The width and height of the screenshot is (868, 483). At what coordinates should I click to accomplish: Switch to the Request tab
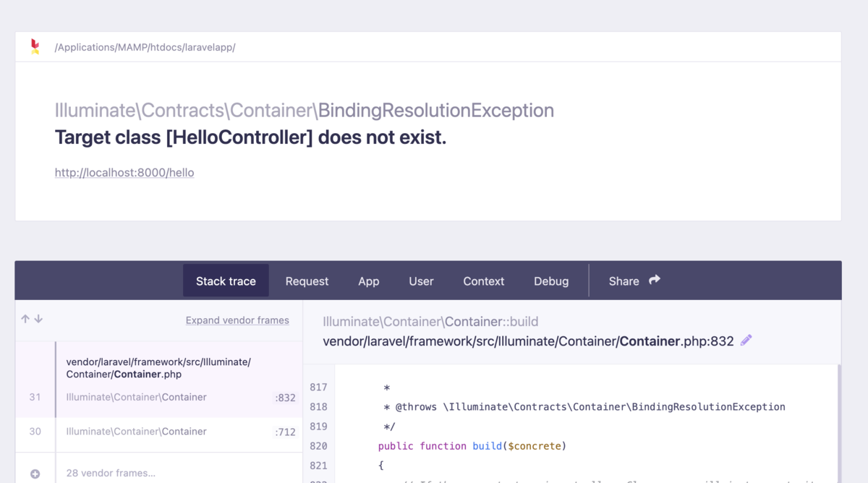(x=307, y=281)
